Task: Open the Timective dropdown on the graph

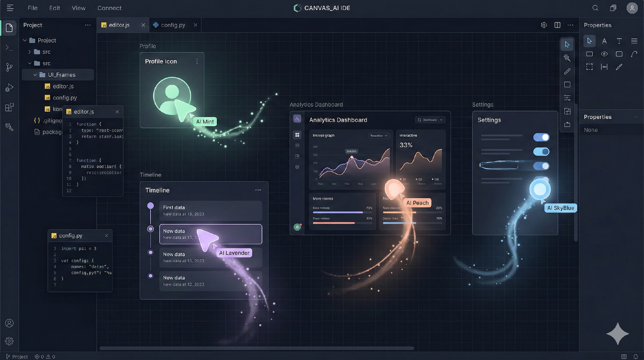Action: pos(378,135)
